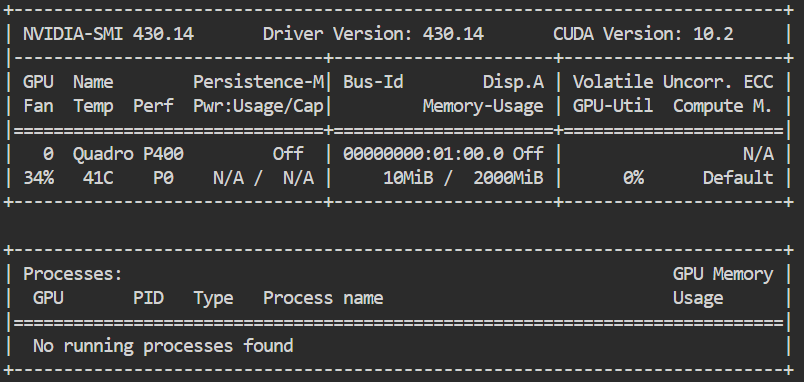
Task: Click the 10MiB memory used value
Action: tap(408, 178)
